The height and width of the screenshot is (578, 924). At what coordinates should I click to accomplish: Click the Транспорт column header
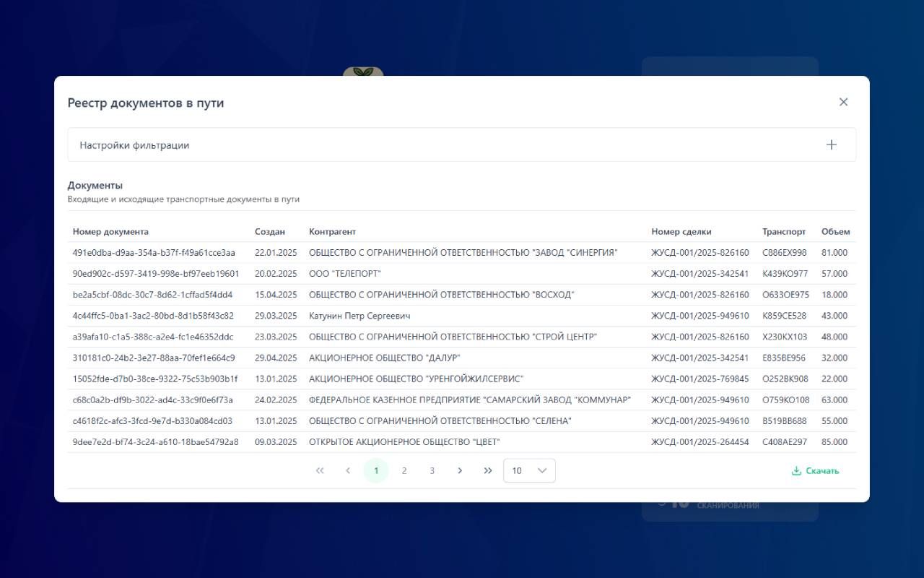click(784, 232)
